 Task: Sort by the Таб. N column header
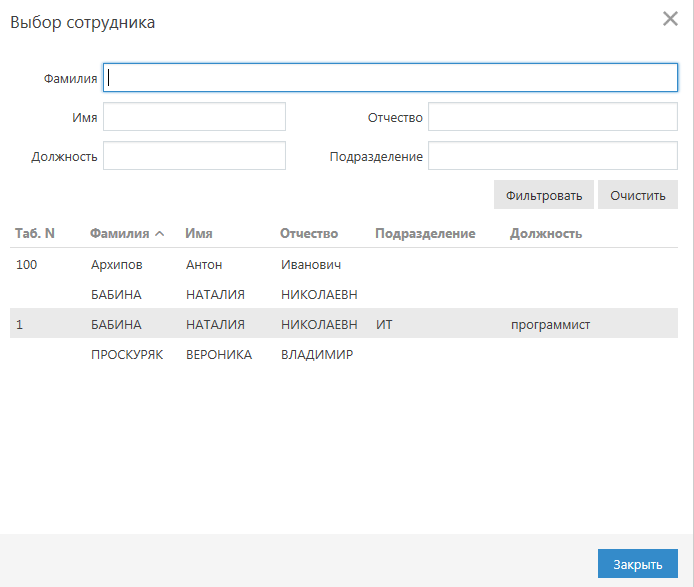coord(35,233)
